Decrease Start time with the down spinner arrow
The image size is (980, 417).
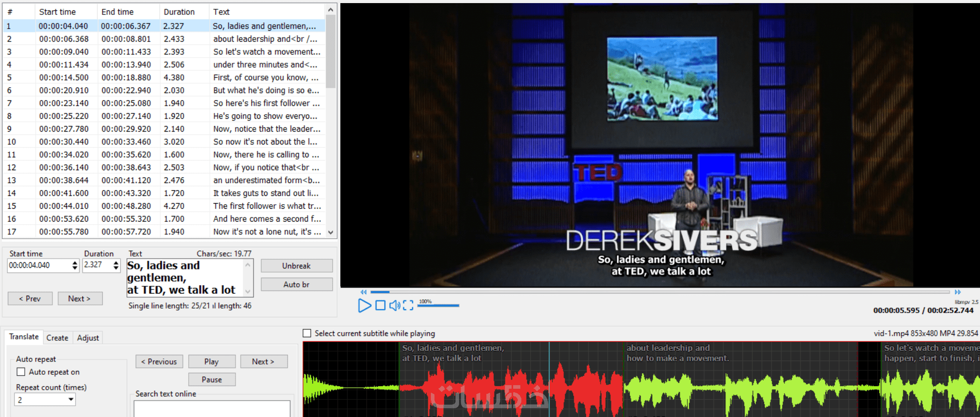coord(75,268)
